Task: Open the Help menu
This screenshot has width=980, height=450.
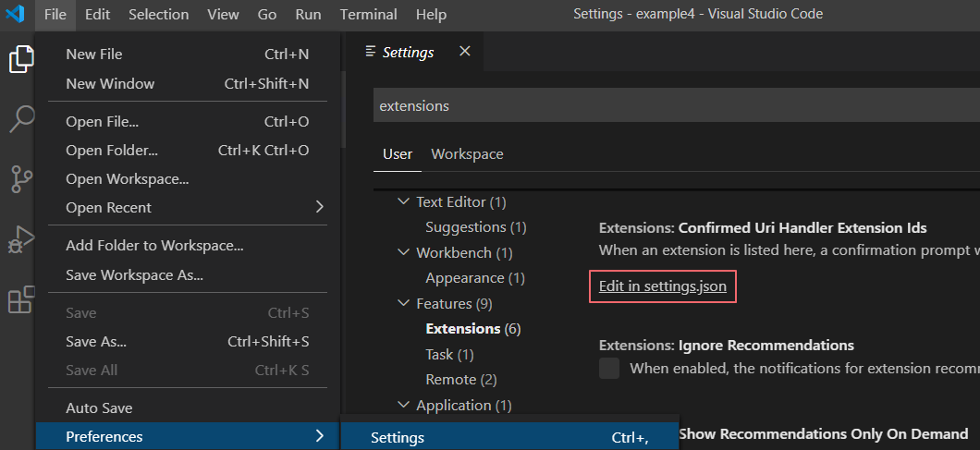Action: pos(431,15)
